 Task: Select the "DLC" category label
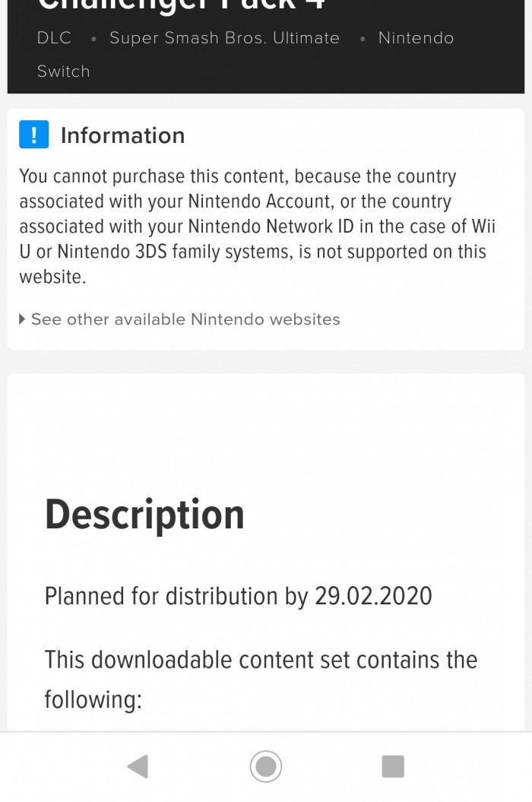(x=54, y=38)
